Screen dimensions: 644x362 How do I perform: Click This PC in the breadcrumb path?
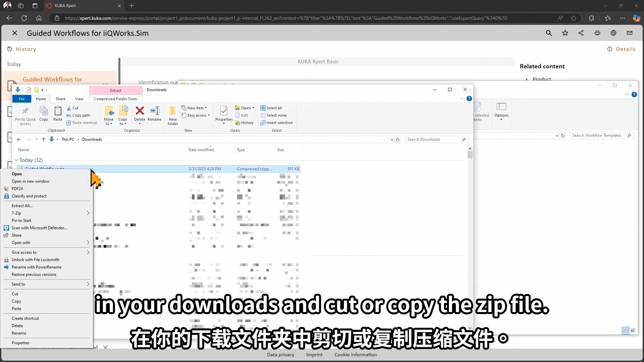pyautogui.click(x=68, y=139)
